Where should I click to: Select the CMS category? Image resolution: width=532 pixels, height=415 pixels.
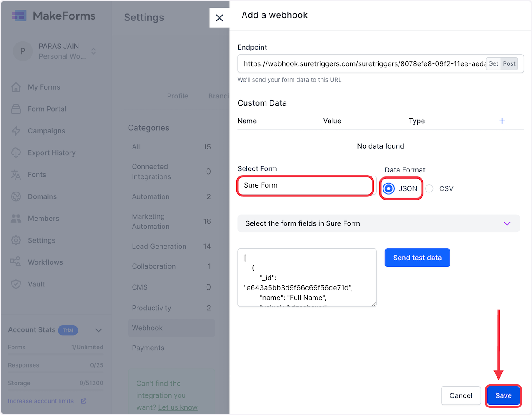171,287
